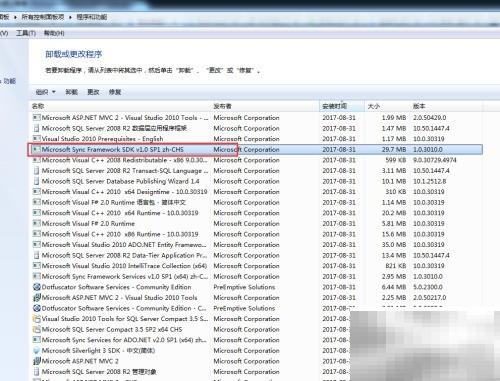
Task: Click the Dotfuscator icon on the 6.44 MB row
Action: (37, 287)
